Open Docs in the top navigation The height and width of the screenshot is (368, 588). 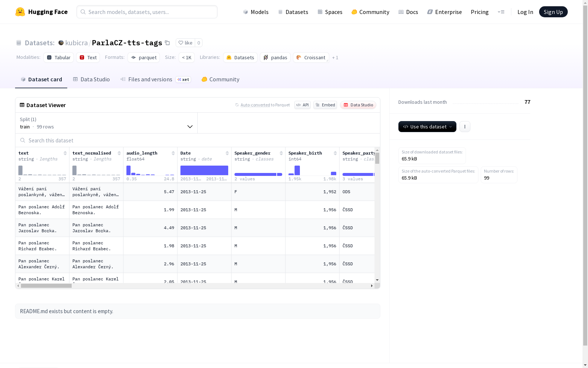pos(408,12)
